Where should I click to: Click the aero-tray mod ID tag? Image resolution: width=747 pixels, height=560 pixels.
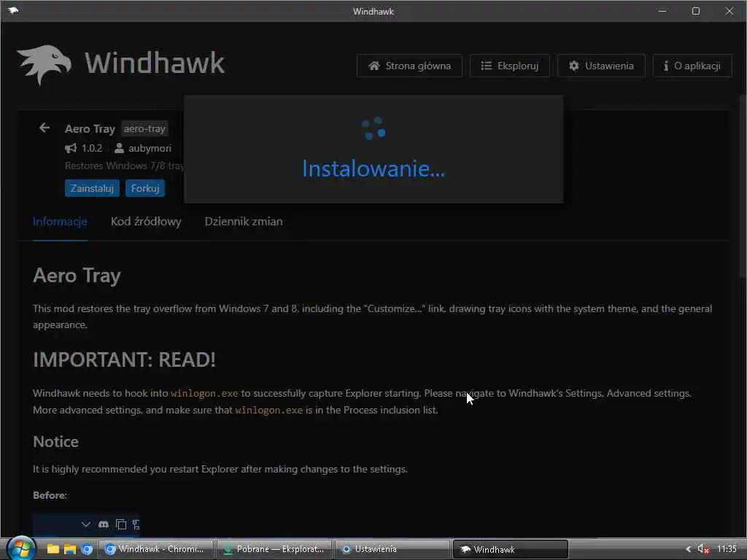(x=144, y=128)
